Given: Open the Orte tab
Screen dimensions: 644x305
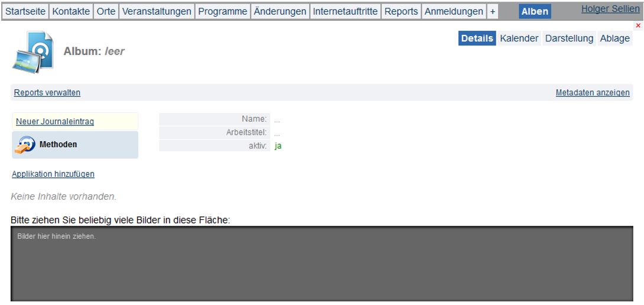Looking at the screenshot, I should tap(106, 11).
